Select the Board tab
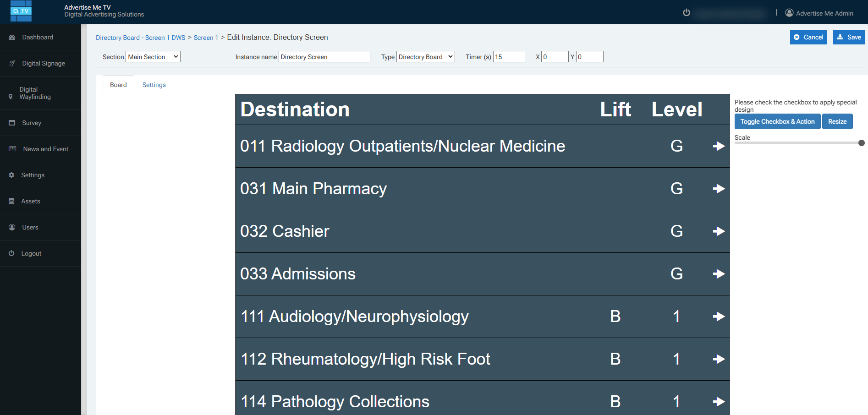The height and width of the screenshot is (415, 868). tap(118, 85)
